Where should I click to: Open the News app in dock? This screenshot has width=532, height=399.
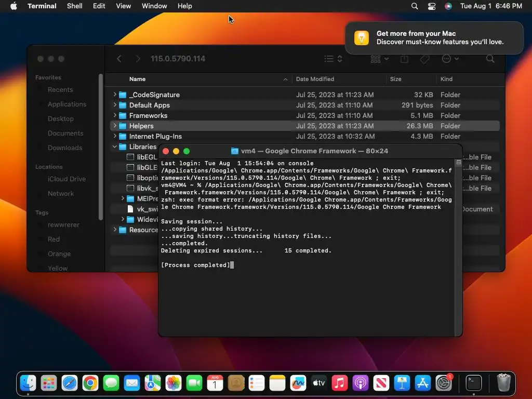click(x=381, y=383)
